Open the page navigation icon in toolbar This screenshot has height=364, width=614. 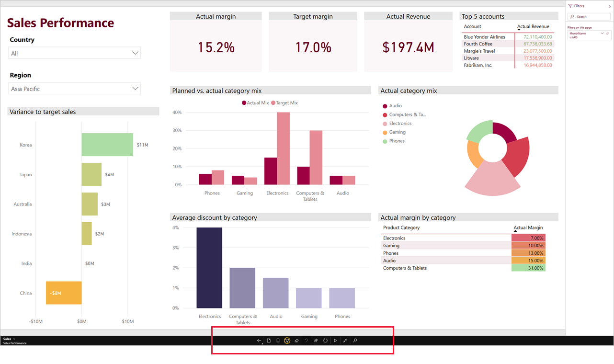point(269,341)
